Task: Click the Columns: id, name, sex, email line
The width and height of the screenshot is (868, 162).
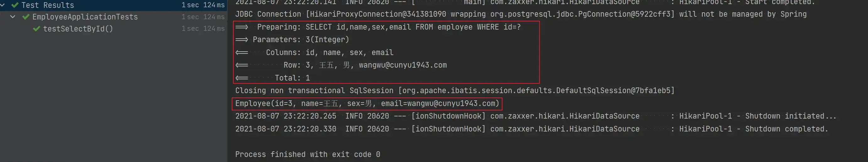Action: tap(314, 53)
